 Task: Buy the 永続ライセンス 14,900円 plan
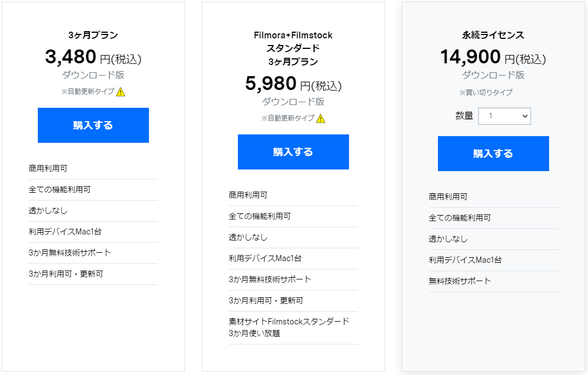[x=494, y=153]
